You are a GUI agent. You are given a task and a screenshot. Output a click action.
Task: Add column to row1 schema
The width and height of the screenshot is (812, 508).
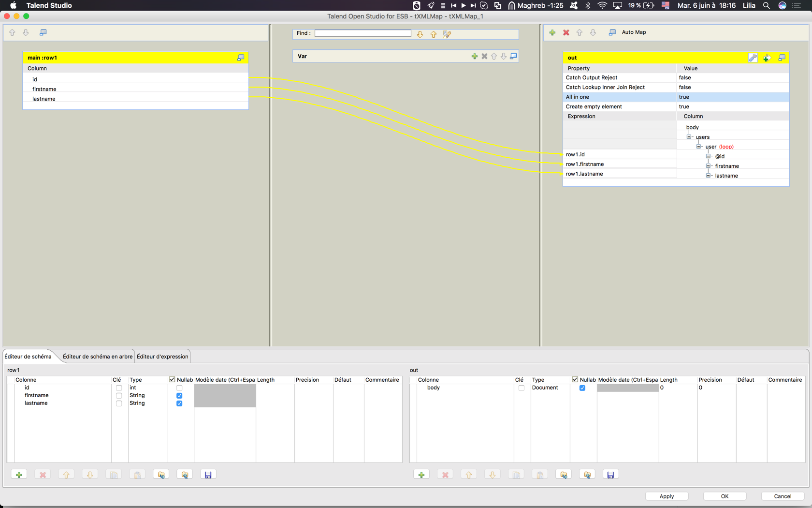click(19, 475)
